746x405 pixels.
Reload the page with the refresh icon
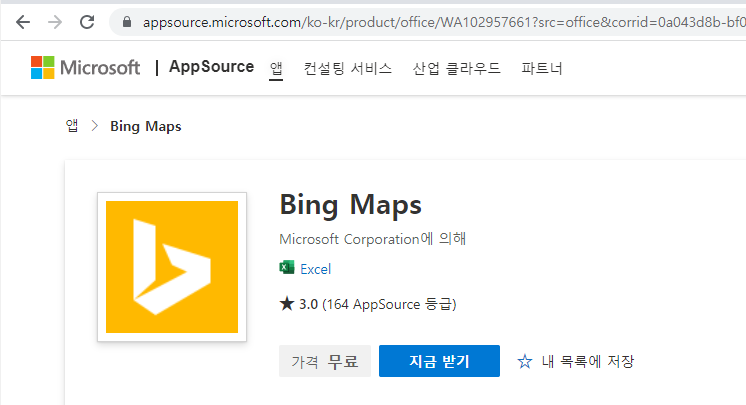(87, 22)
